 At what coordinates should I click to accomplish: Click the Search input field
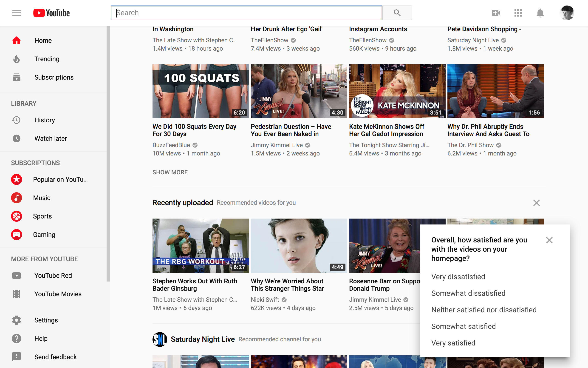click(246, 13)
